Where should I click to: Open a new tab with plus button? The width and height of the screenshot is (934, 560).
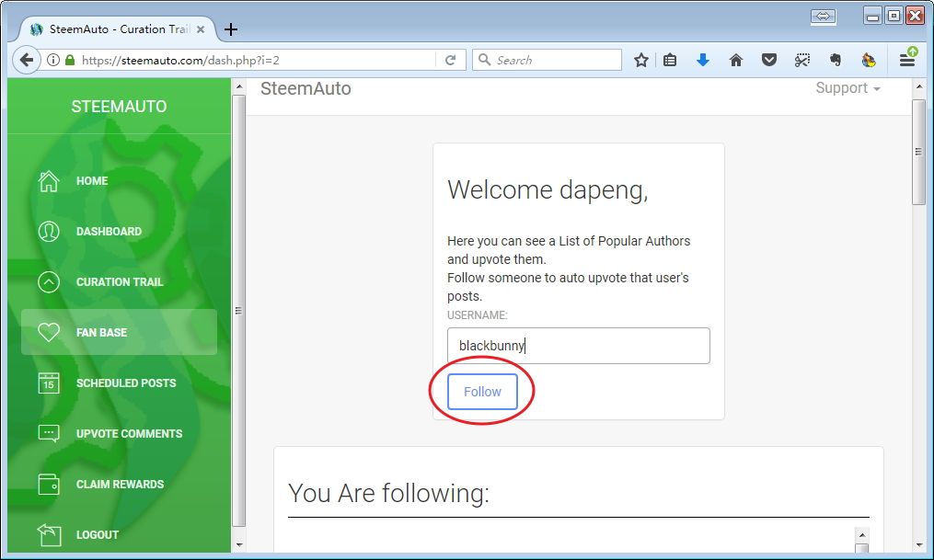point(231,29)
